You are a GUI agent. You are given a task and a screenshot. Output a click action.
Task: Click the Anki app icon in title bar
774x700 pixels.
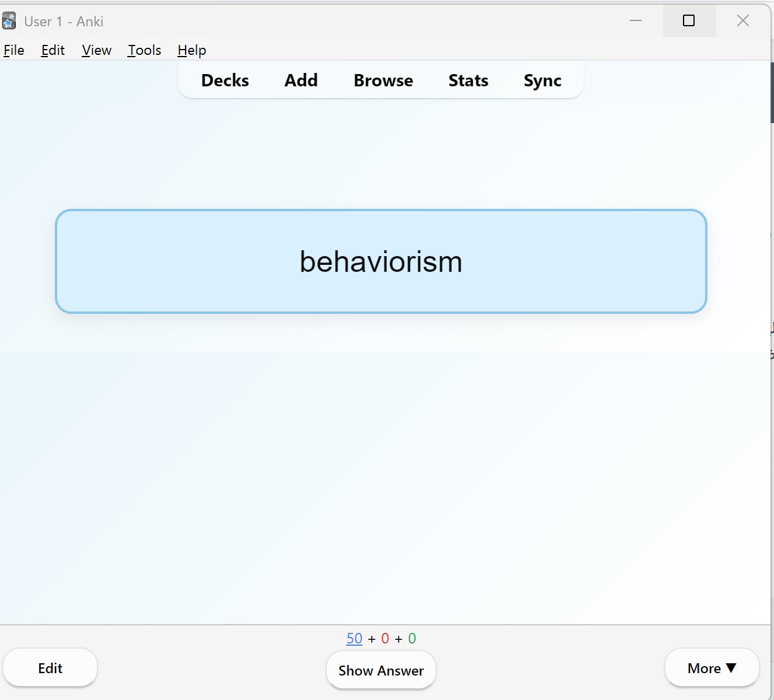click(9, 21)
